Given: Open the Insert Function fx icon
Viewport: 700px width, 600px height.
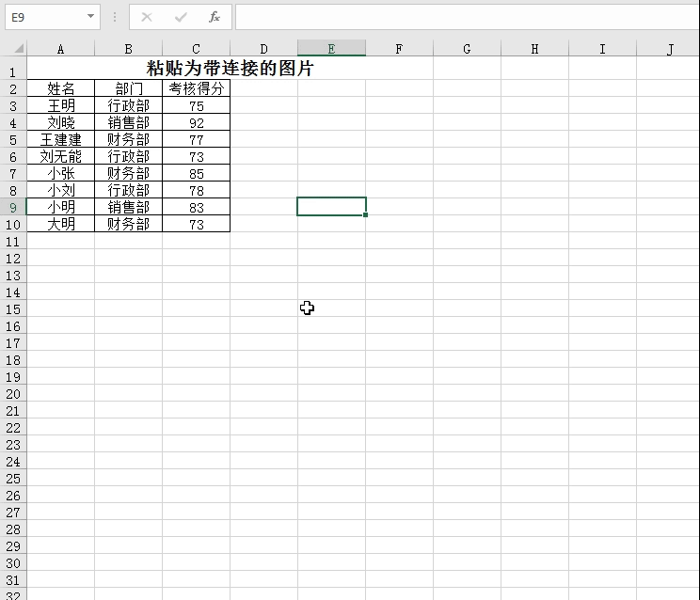Looking at the screenshot, I should pos(215,17).
